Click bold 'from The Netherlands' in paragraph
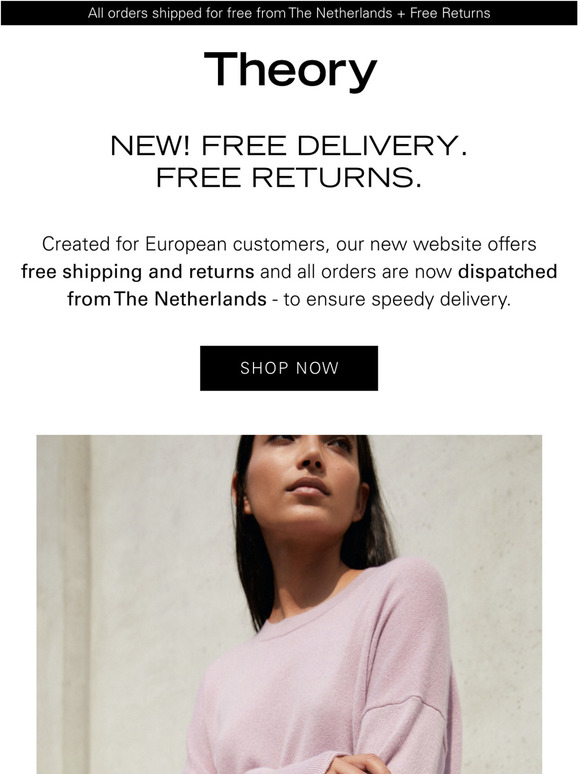The width and height of the screenshot is (580, 774). tap(167, 299)
